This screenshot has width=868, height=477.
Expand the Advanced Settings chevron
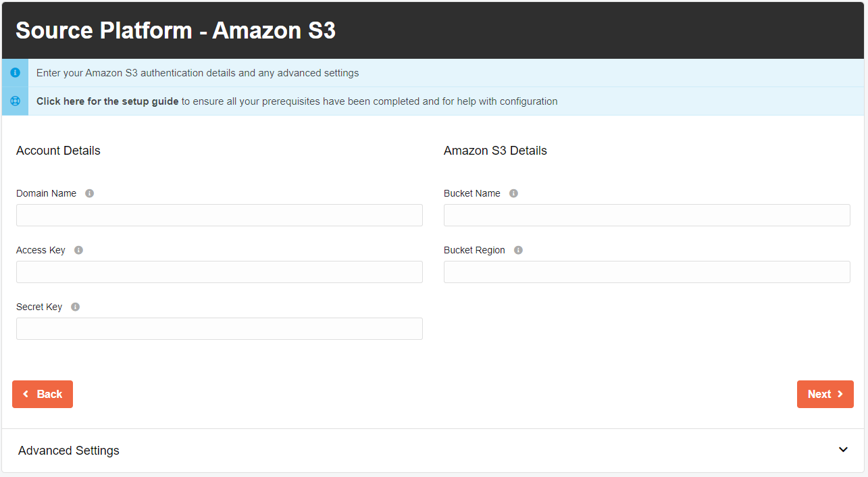843,450
